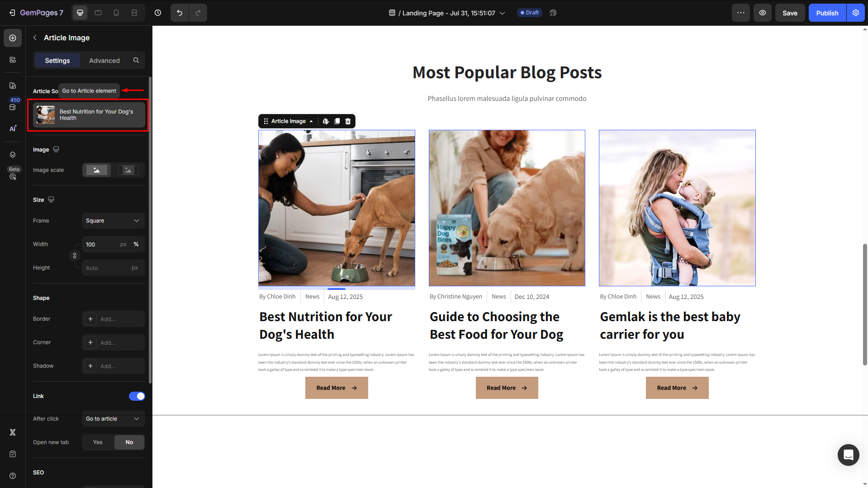This screenshot has width=868, height=488.
Task: Click the preview eye icon
Action: click(763, 13)
